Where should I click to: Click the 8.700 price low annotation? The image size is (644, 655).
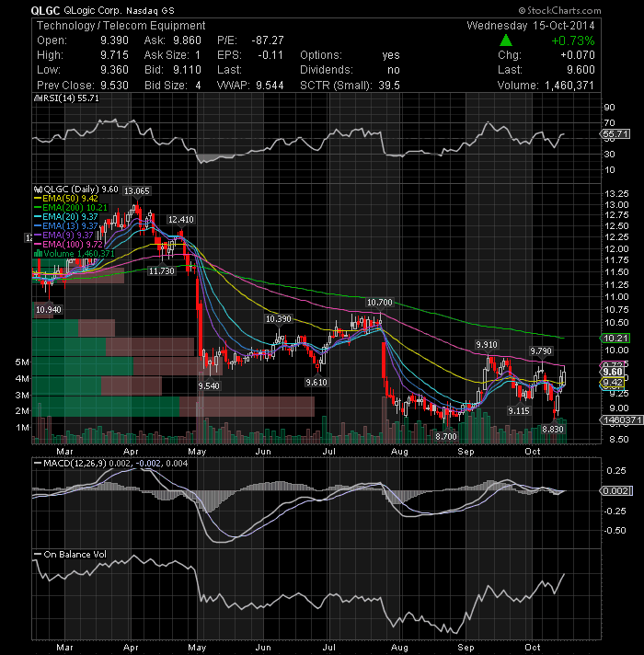(446, 437)
